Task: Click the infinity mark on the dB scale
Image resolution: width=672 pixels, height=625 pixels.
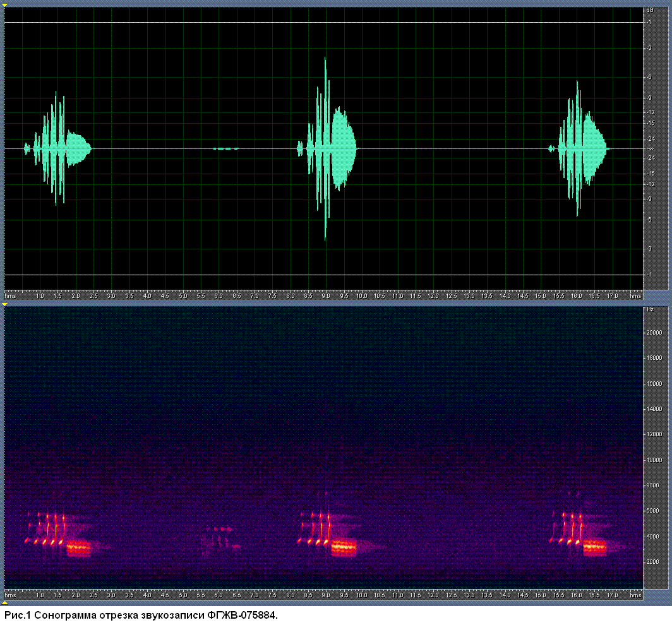Action: pos(651,148)
